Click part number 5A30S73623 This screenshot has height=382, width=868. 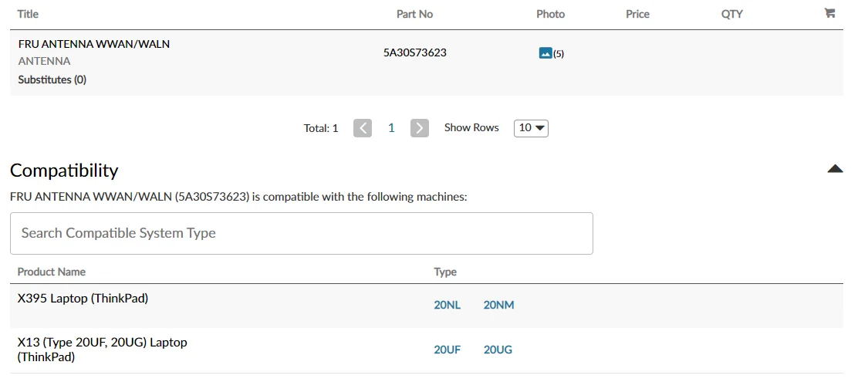tap(415, 52)
